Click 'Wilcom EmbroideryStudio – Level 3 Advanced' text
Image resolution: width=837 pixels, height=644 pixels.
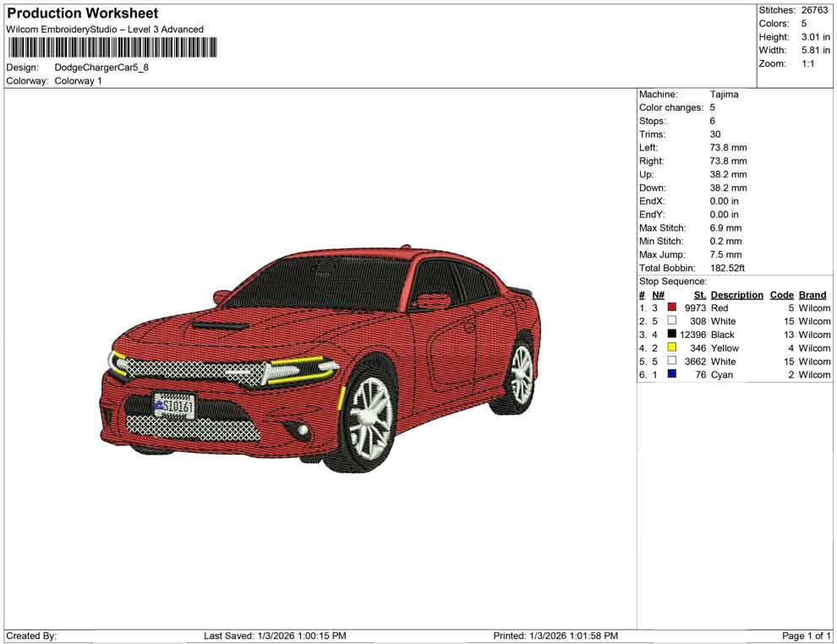pos(105,30)
